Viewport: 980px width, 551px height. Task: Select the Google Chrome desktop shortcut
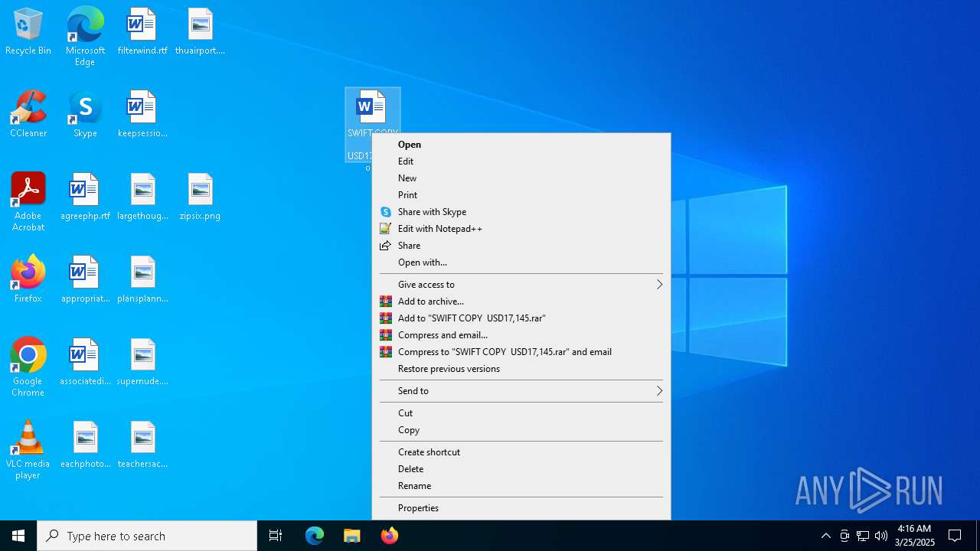tap(28, 367)
